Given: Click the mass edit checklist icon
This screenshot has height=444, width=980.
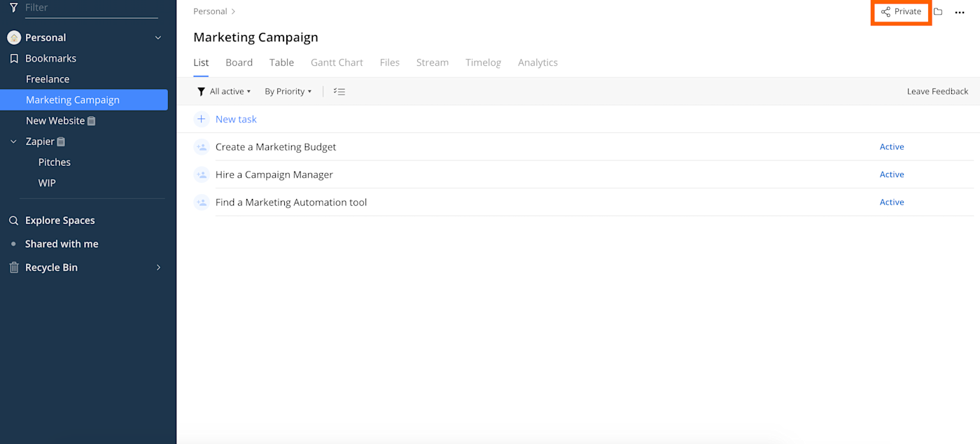Looking at the screenshot, I should [x=339, y=92].
